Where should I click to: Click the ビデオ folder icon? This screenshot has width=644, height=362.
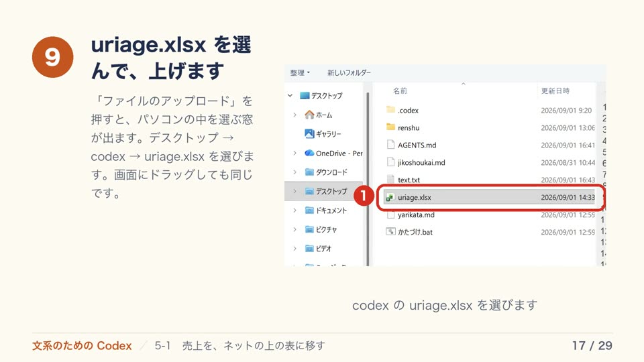point(309,248)
